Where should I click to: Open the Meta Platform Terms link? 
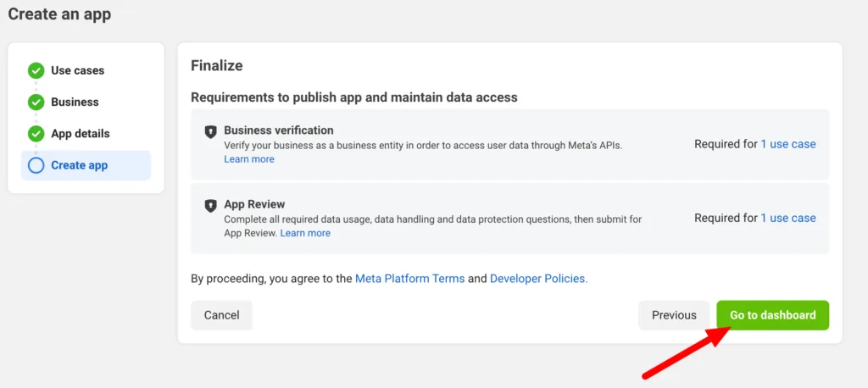tap(409, 279)
